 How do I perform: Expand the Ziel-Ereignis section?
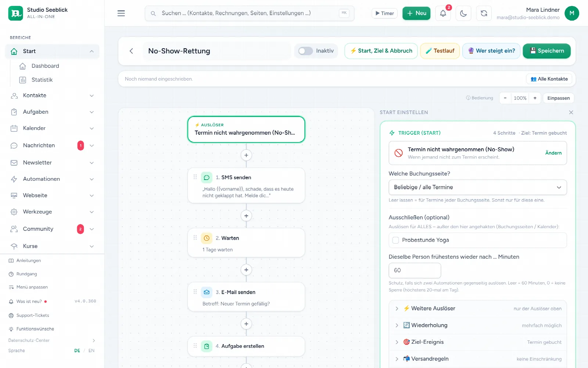(477, 342)
